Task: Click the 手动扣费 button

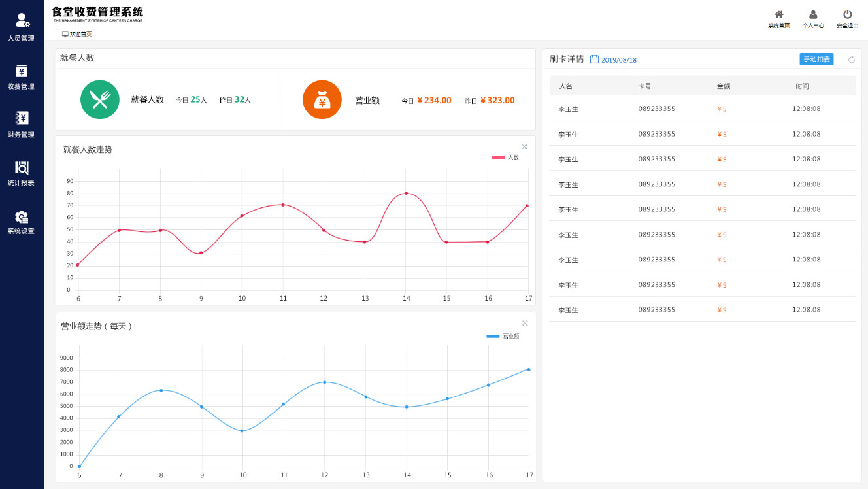Action: [816, 59]
